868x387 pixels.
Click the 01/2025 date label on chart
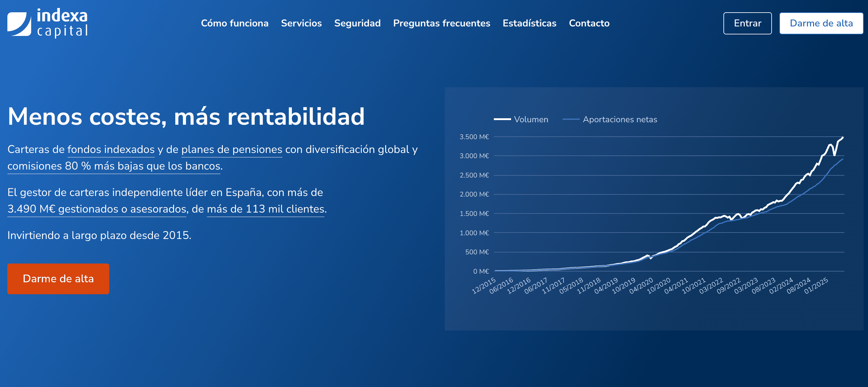click(816, 286)
